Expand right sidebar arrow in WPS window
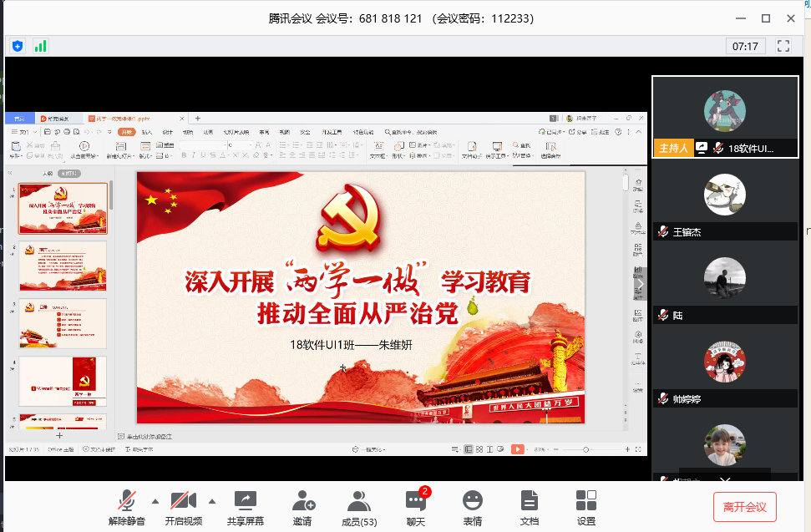811x532 pixels. click(641, 284)
